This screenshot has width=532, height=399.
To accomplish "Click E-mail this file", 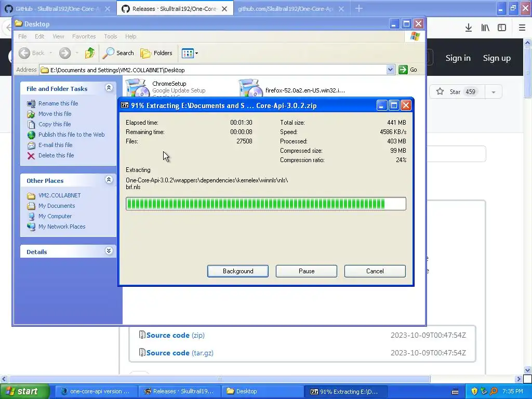I will (55, 145).
